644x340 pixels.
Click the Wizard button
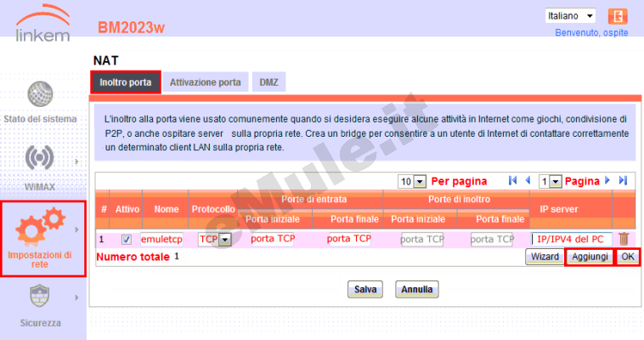[x=545, y=257]
